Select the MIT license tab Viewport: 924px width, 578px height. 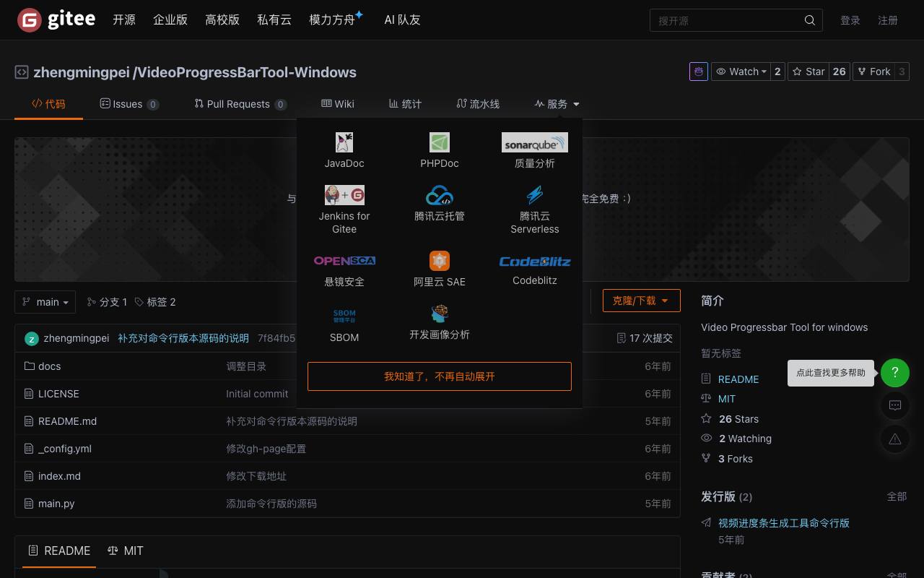[x=126, y=551]
